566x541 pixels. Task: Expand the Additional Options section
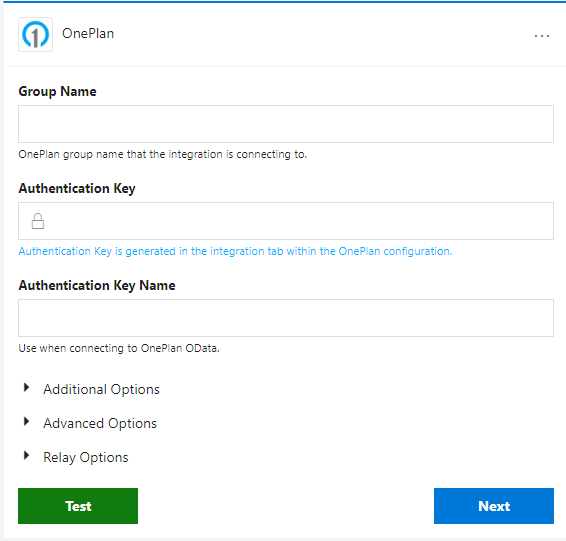pos(91,389)
